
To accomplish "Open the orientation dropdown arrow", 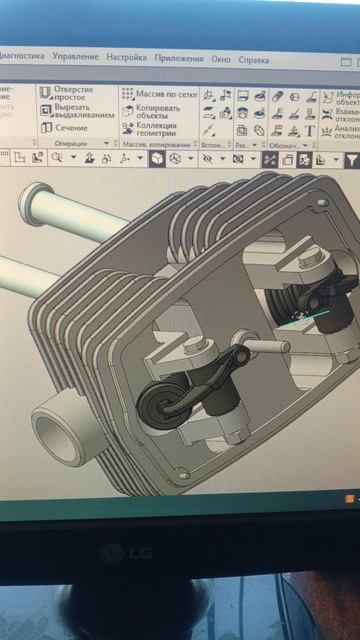I will pos(140,158).
